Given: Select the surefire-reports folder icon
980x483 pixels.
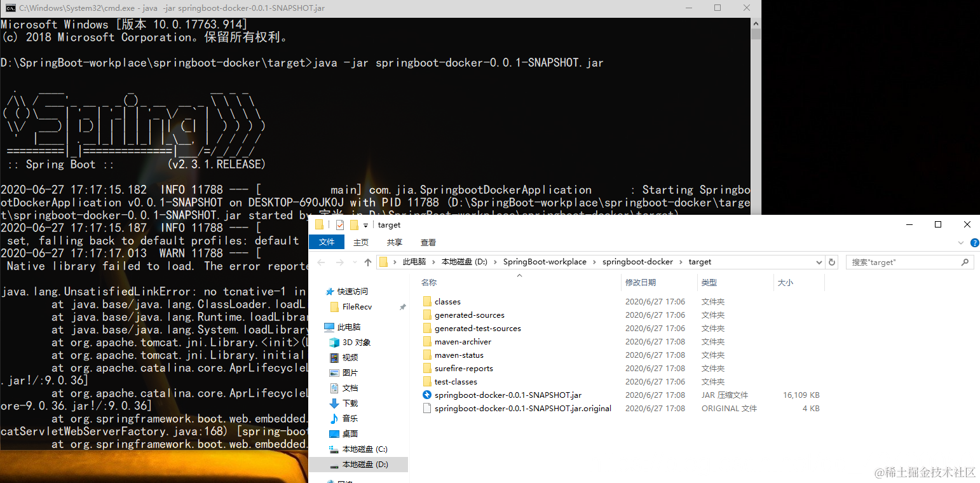Looking at the screenshot, I should pyautogui.click(x=427, y=369).
